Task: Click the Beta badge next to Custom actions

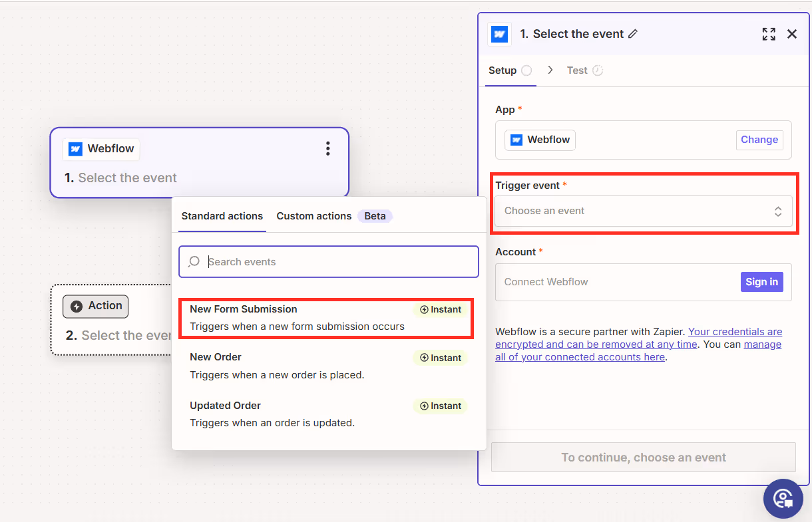Action: (375, 216)
